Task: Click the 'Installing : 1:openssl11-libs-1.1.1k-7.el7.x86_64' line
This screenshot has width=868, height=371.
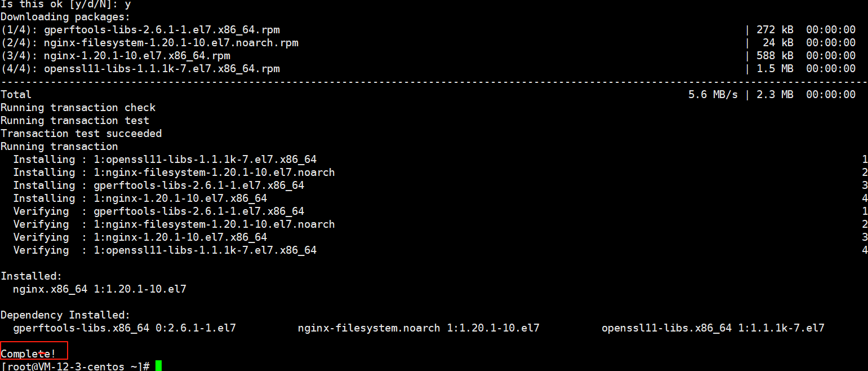Action: (165, 160)
